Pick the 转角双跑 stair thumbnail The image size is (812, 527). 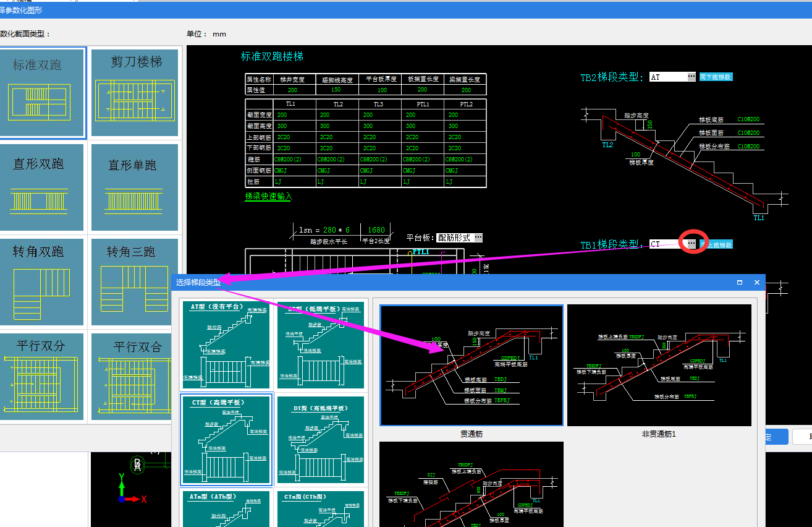pyautogui.click(x=41, y=282)
